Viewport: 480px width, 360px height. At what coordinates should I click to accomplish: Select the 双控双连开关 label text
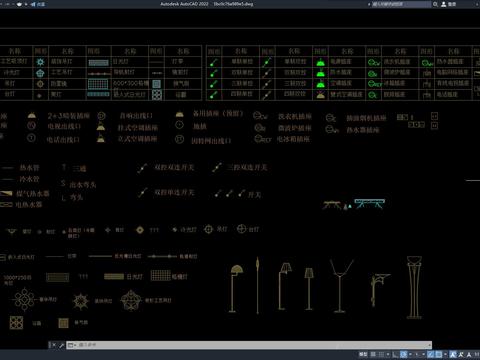point(174,167)
